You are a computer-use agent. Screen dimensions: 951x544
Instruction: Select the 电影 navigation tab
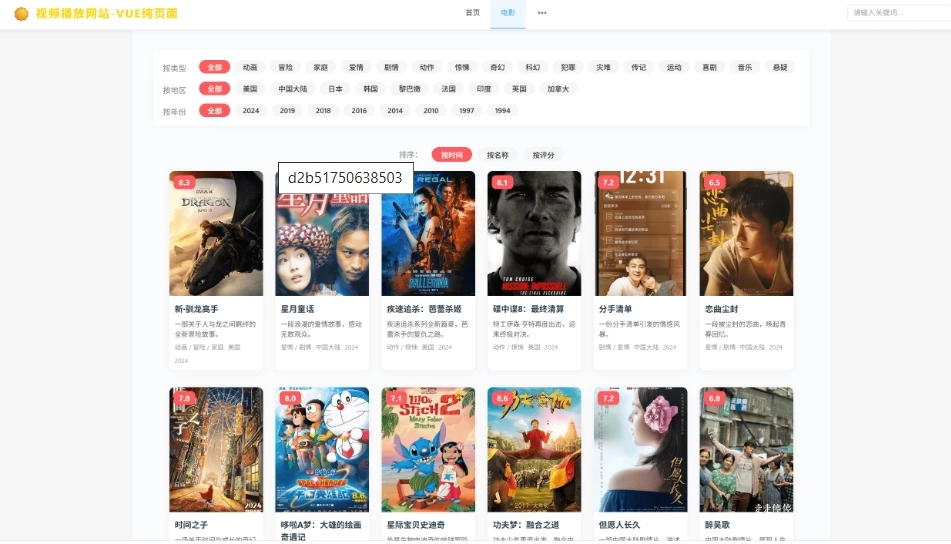[508, 13]
